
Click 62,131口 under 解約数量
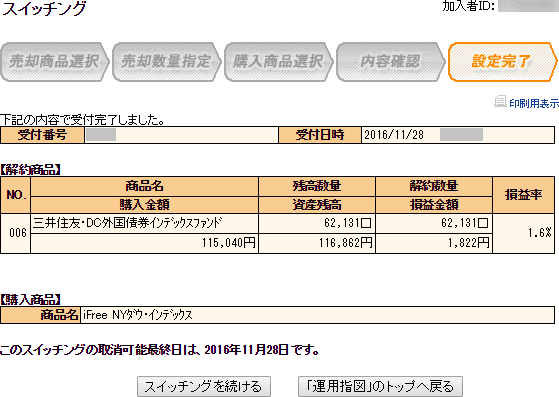[x=465, y=223]
